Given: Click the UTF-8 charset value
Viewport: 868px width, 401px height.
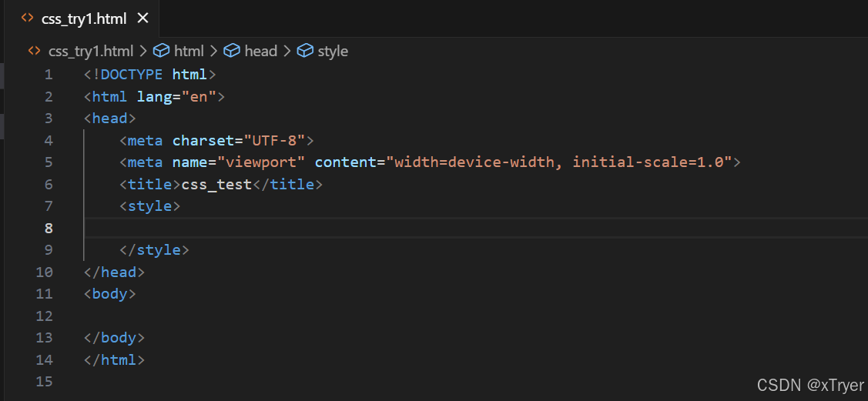Looking at the screenshot, I should point(275,140).
